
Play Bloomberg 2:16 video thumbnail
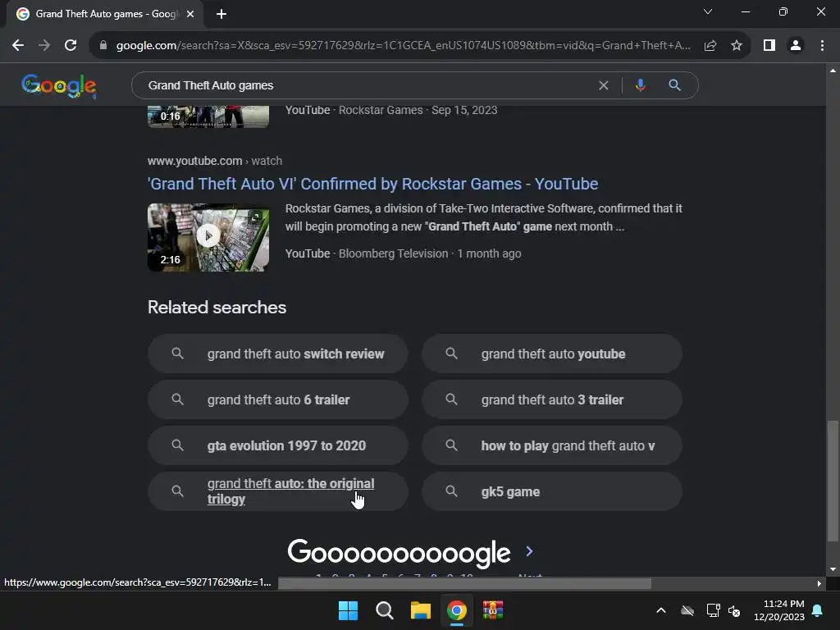(x=208, y=237)
